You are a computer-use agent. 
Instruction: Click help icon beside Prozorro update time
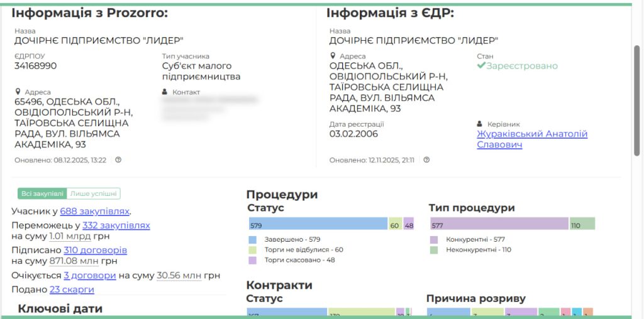[x=118, y=160]
